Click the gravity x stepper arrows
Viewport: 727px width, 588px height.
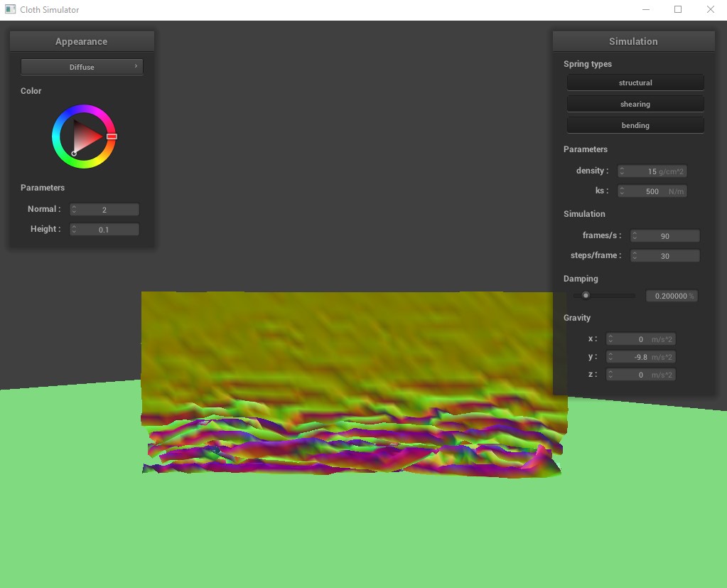(610, 339)
